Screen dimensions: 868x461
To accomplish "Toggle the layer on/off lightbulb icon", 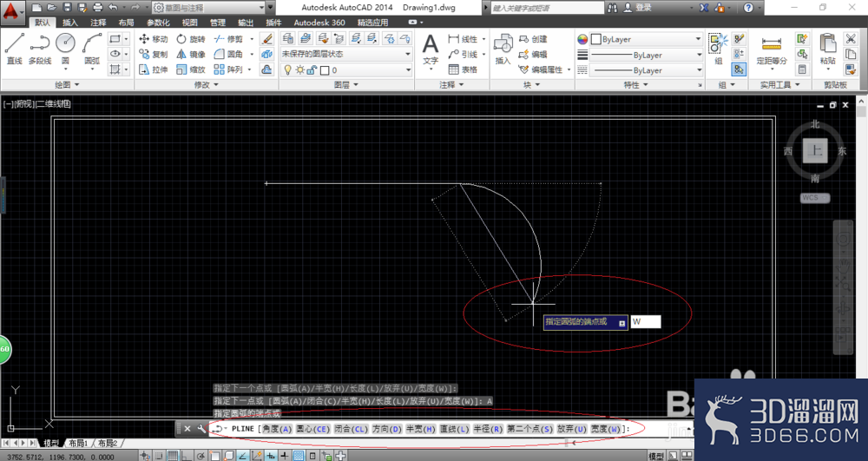I will [287, 69].
